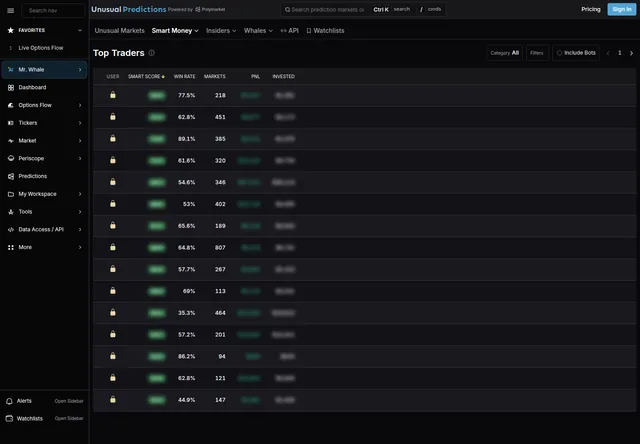The image size is (640, 444).
Task: Expand the Mr. Whale submenu chevron
Action: tap(80, 70)
